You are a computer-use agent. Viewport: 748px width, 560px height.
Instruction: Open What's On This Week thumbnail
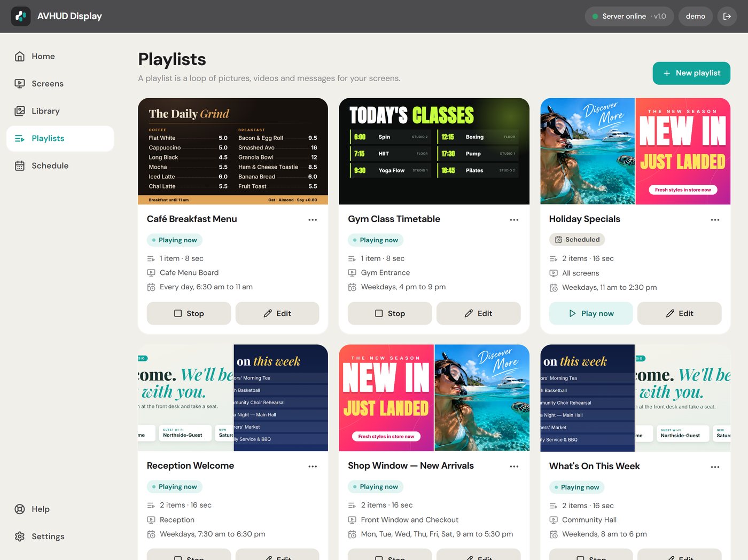click(x=635, y=398)
